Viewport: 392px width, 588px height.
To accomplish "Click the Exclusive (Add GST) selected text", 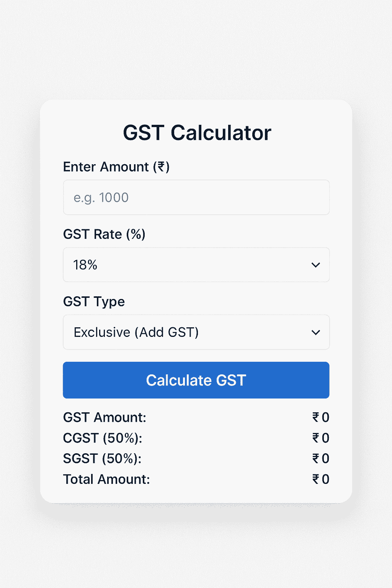I will pos(136,332).
